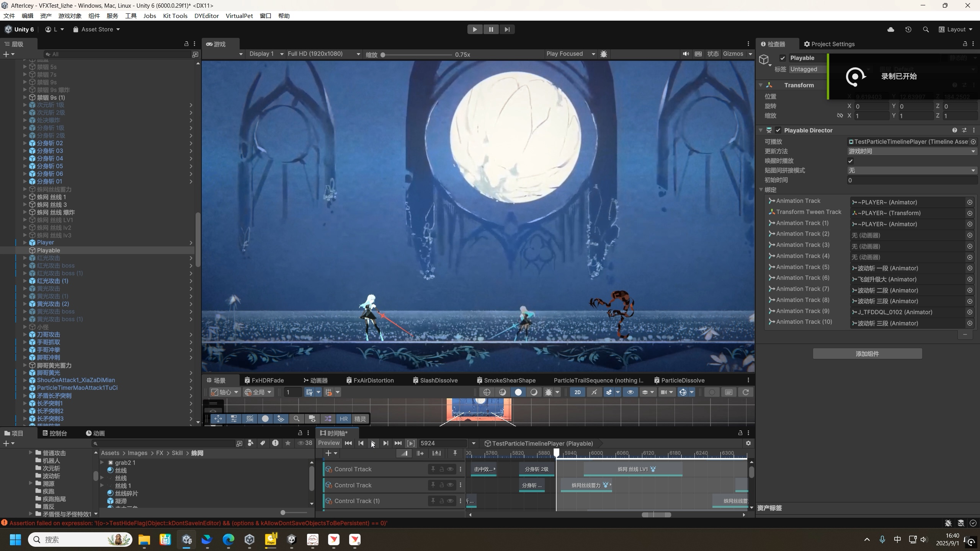Toggle the Playable Director enabled checkbox
The image size is (980, 551).
click(778, 130)
